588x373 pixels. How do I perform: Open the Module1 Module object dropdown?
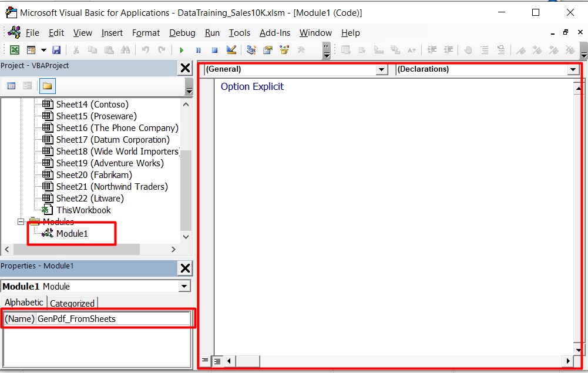pos(184,287)
